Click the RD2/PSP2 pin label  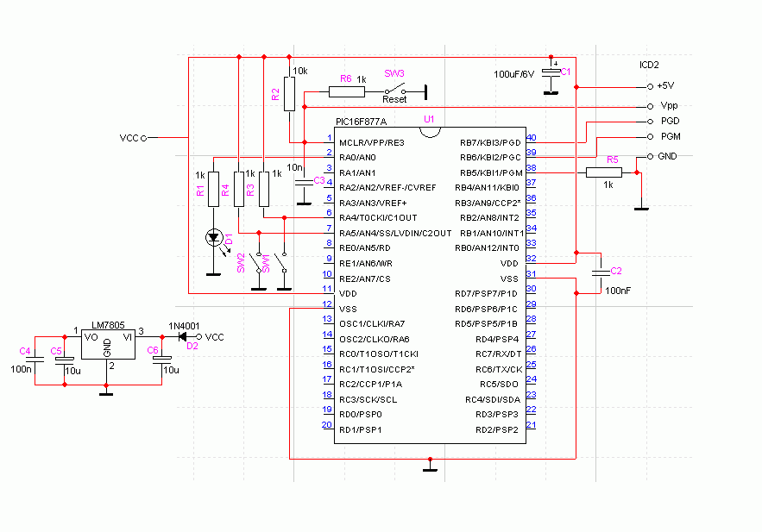point(497,430)
